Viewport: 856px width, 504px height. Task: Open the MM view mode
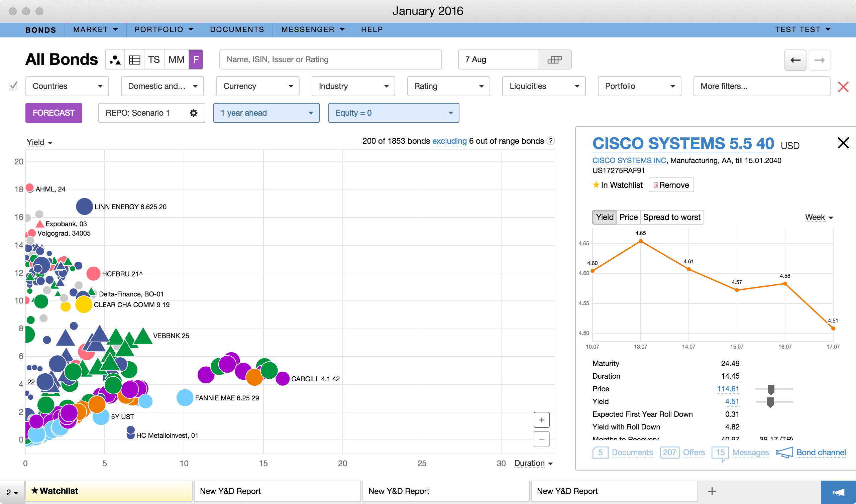pos(176,60)
